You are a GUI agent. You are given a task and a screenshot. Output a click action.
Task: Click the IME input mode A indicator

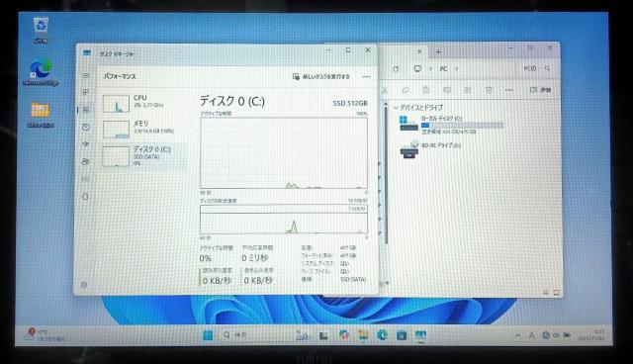(x=532, y=335)
